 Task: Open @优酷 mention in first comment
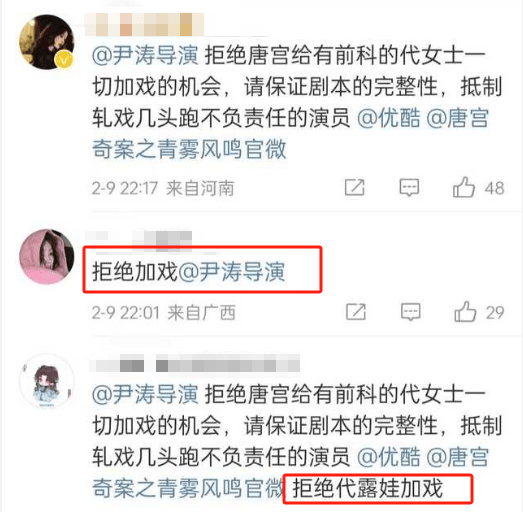click(x=388, y=118)
